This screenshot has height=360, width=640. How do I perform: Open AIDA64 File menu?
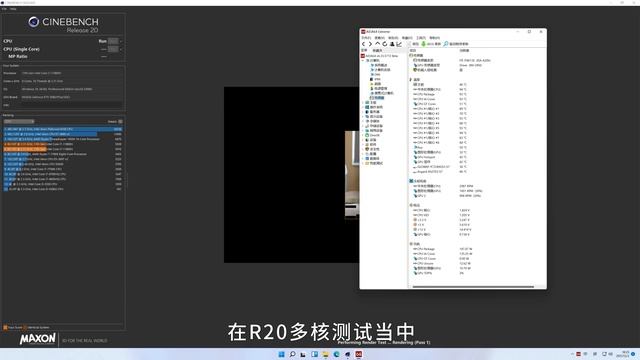coord(366,38)
